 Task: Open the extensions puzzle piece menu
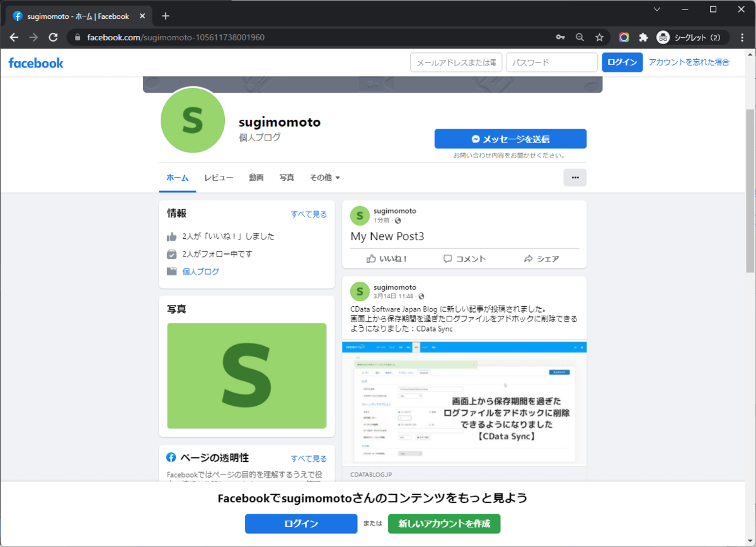[643, 37]
